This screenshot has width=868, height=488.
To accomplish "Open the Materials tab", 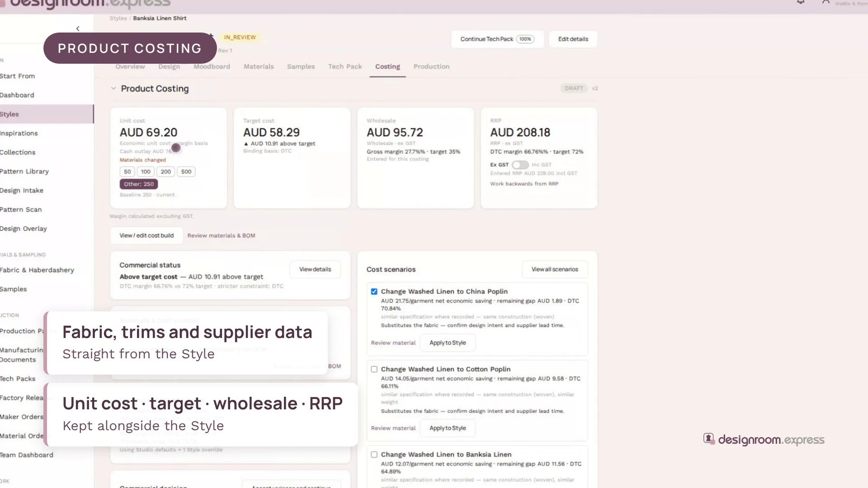I will [259, 66].
